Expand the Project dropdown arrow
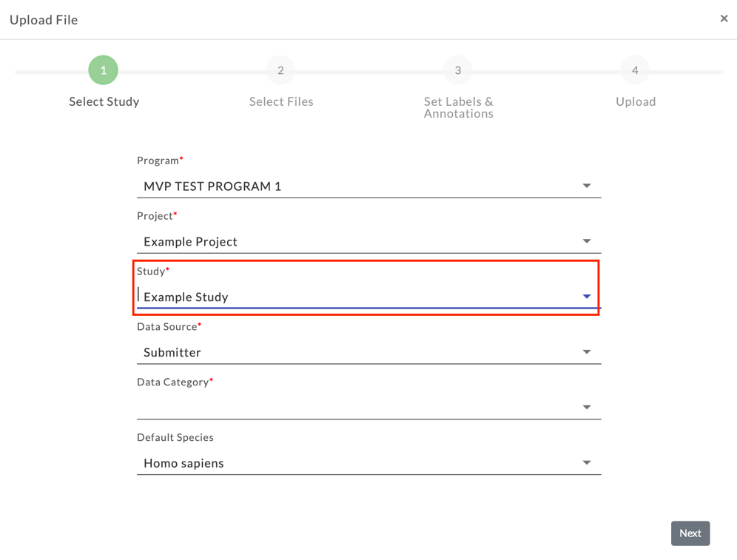737x560 pixels. [x=586, y=241]
